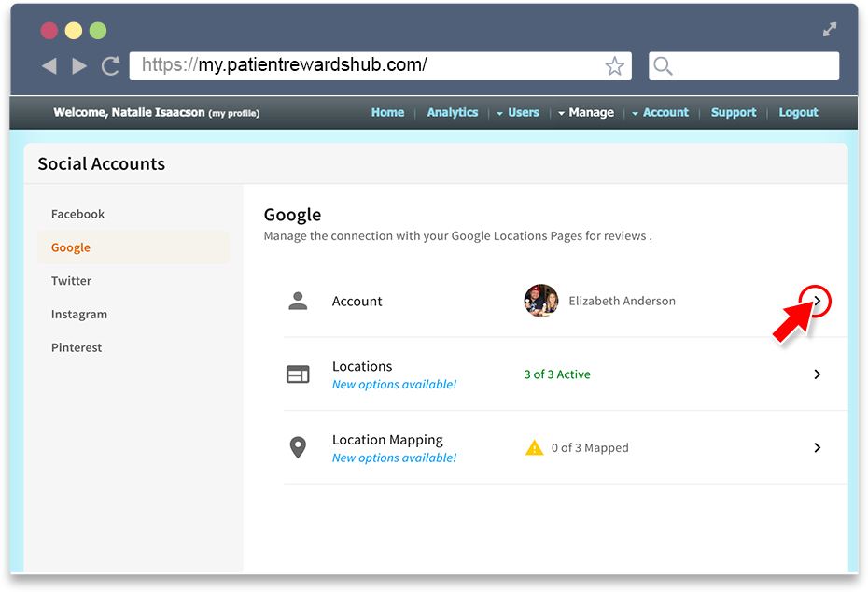This screenshot has width=868, height=592.
Task: Open the Users dropdown menu
Action: [518, 112]
